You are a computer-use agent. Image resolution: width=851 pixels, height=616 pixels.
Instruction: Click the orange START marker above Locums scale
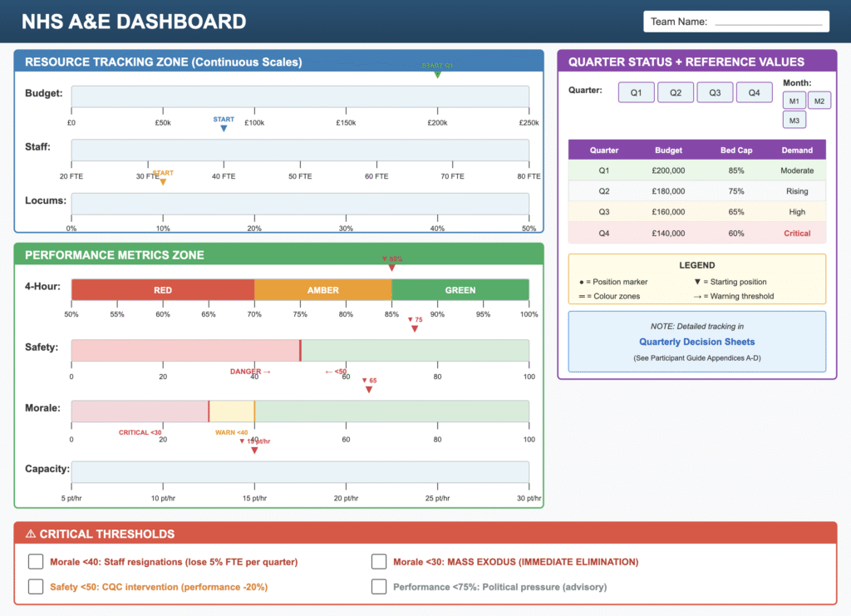pyautogui.click(x=163, y=181)
